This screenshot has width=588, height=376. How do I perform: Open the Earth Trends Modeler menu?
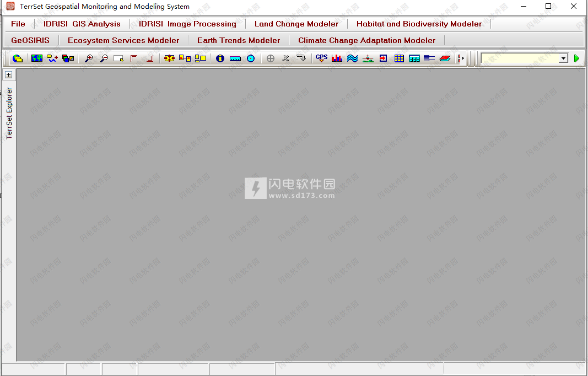click(239, 40)
